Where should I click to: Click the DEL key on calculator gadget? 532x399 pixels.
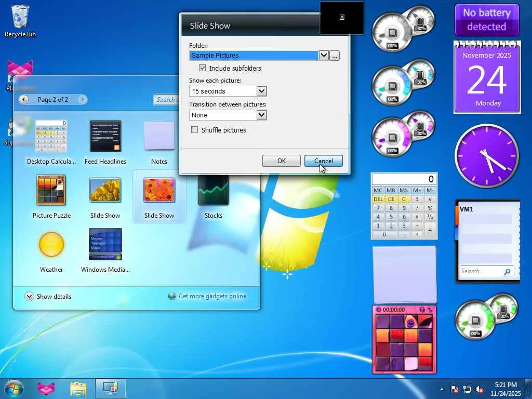click(378, 199)
